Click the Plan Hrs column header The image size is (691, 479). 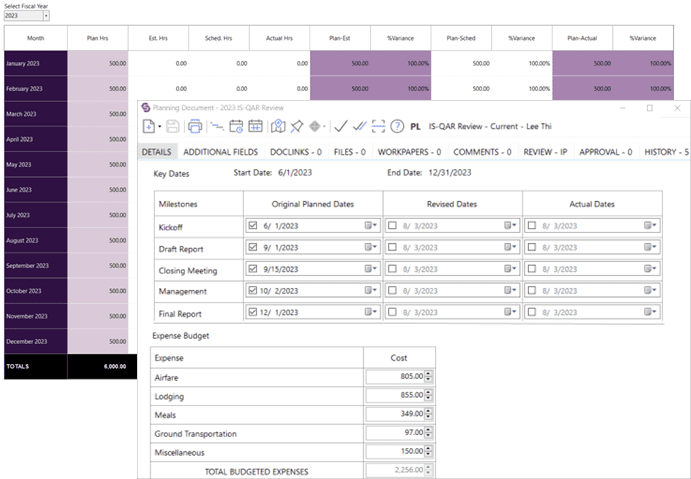[x=97, y=38]
